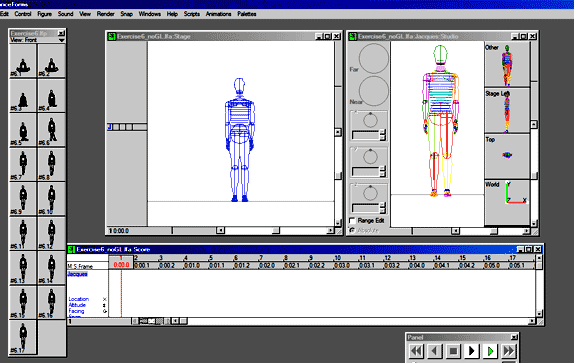
Task: Click frame 10 on the Score timeline
Action: point(338,258)
